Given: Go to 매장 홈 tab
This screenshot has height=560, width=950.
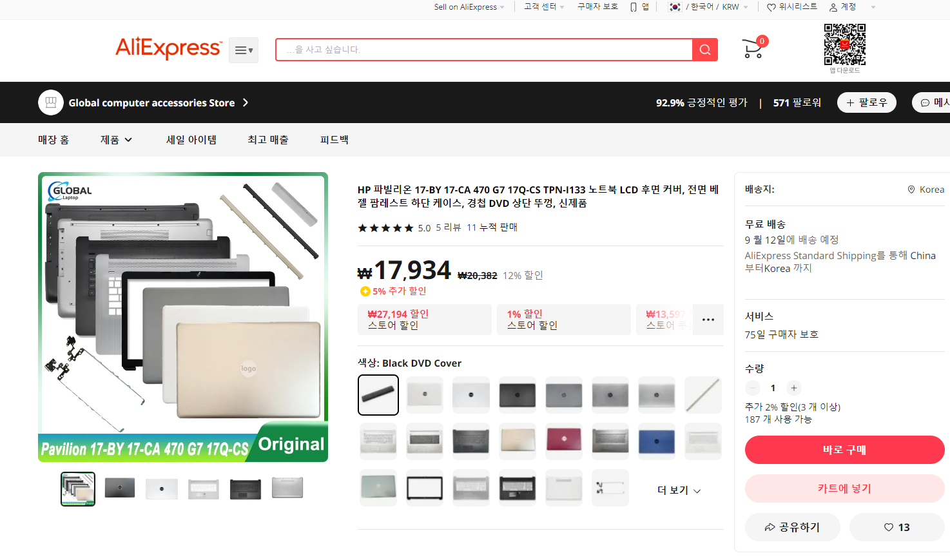Looking at the screenshot, I should point(53,140).
